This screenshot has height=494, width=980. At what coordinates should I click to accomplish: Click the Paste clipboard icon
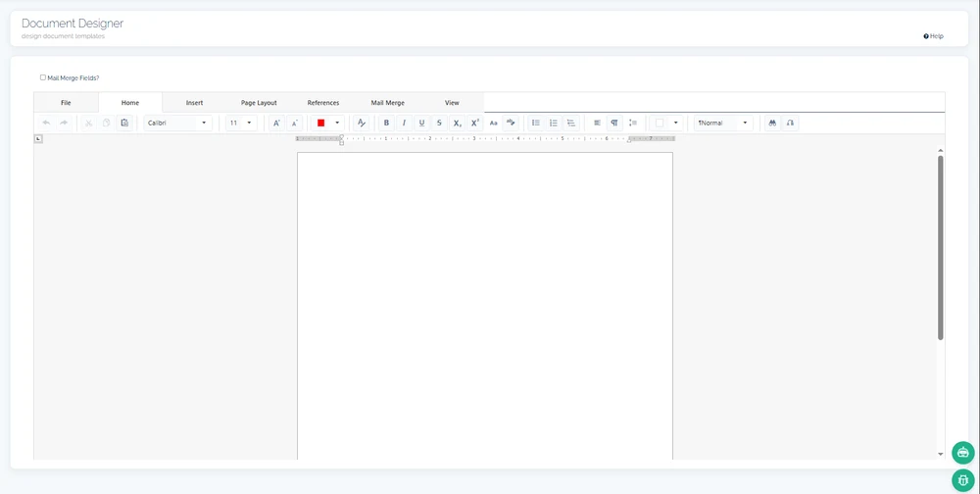124,123
